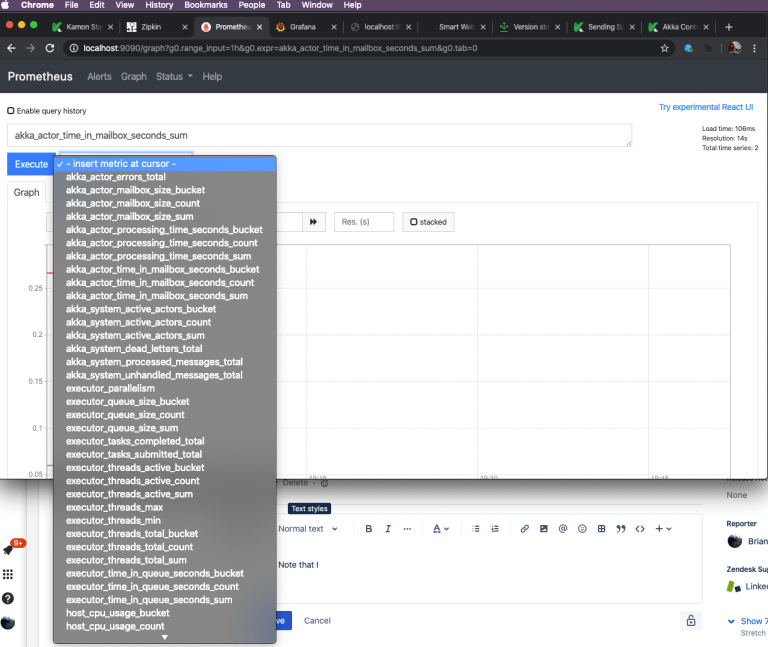Image resolution: width=768 pixels, height=647 pixels.
Task: Open Try experimental React UI link
Action: point(706,107)
